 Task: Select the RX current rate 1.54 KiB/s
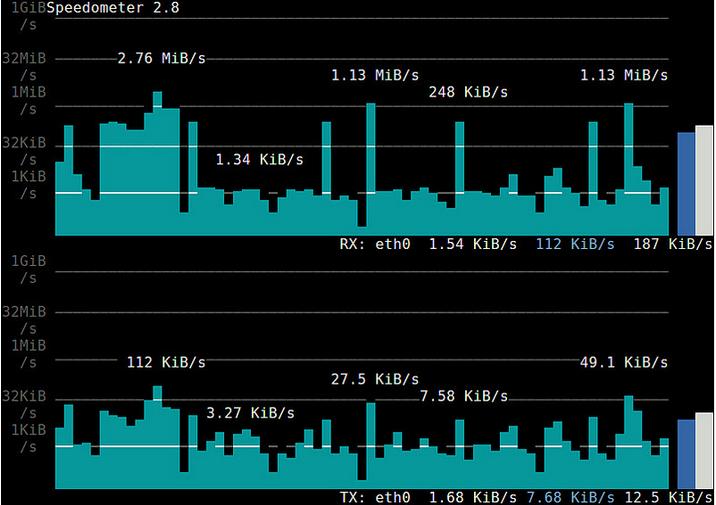(473, 243)
